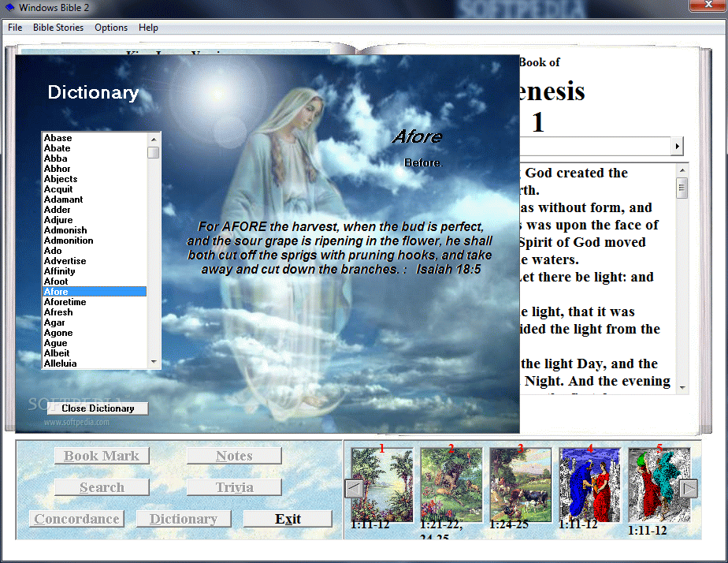Click the Concordance button
The width and height of the screenshot is (728, 563).
[x=76, y=519]
